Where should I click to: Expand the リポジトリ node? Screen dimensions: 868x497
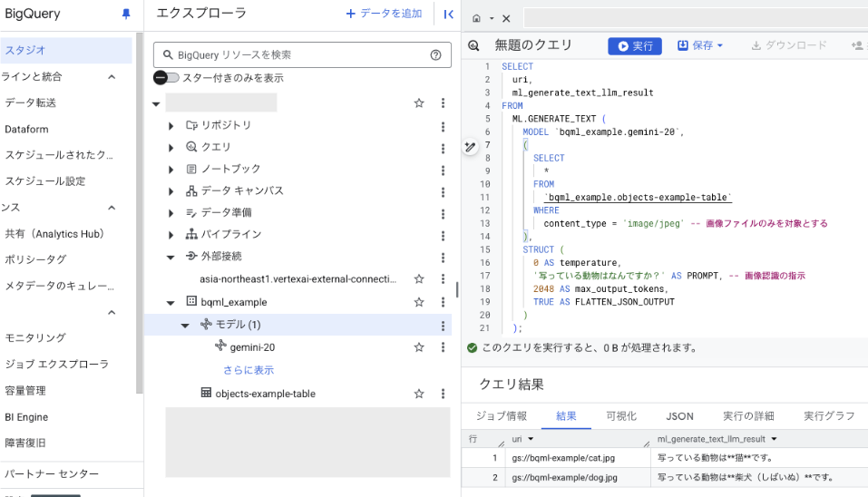coord(171,126)
